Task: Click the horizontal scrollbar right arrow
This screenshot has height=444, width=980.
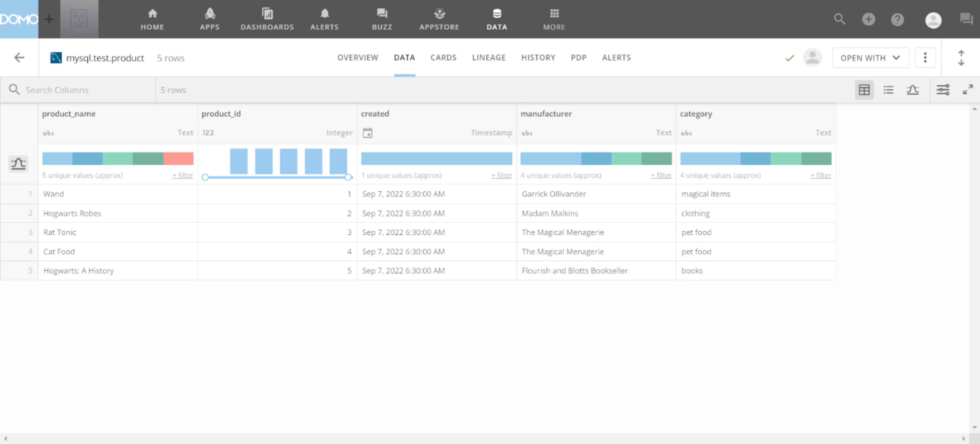Action: coord(964,439)
